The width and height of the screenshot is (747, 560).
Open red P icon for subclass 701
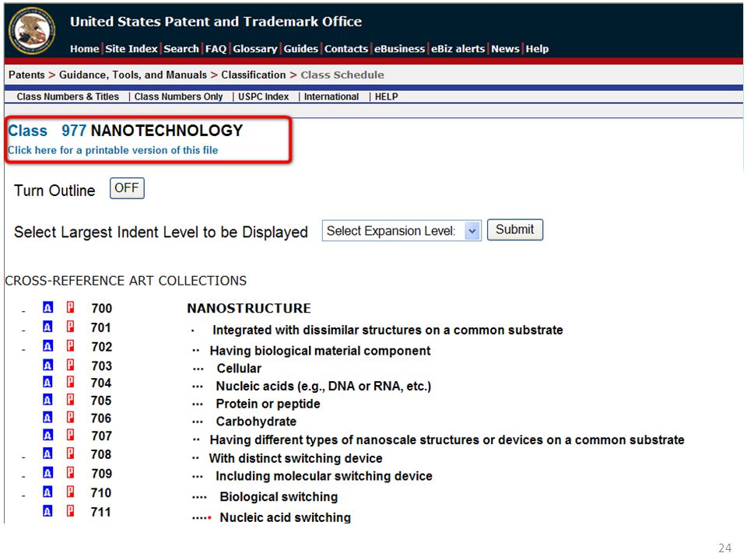click(x=70, y=327)
